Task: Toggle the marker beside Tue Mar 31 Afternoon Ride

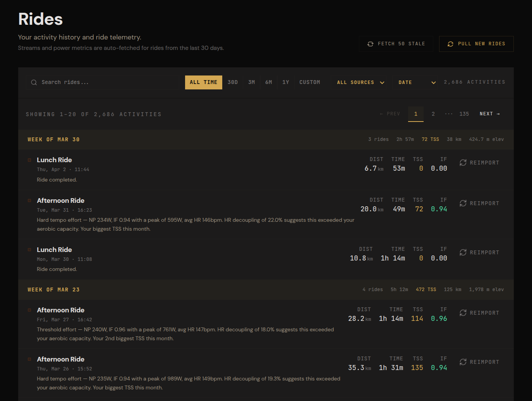Action: [x=29, y=200]
